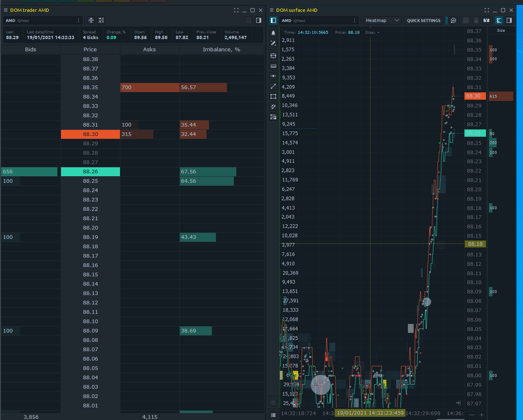Viewport: 523px width, 420px height.
Task: Select the horizontal line tool
Action: tap(273, 76)
